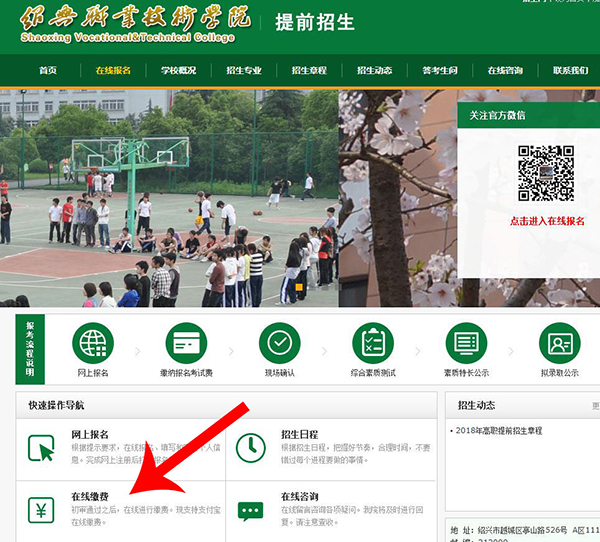The height and width of the screenshot is (542, 600).
Task: Click the 素质特长公示 document icon
Action: pos(466,343)
